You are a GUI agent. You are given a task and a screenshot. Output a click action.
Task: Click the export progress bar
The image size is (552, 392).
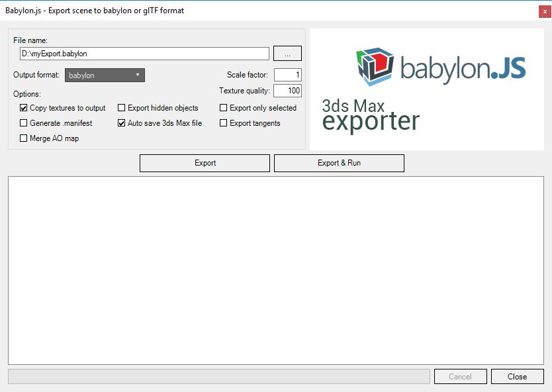pyautogui.click(x=219, y=377)
